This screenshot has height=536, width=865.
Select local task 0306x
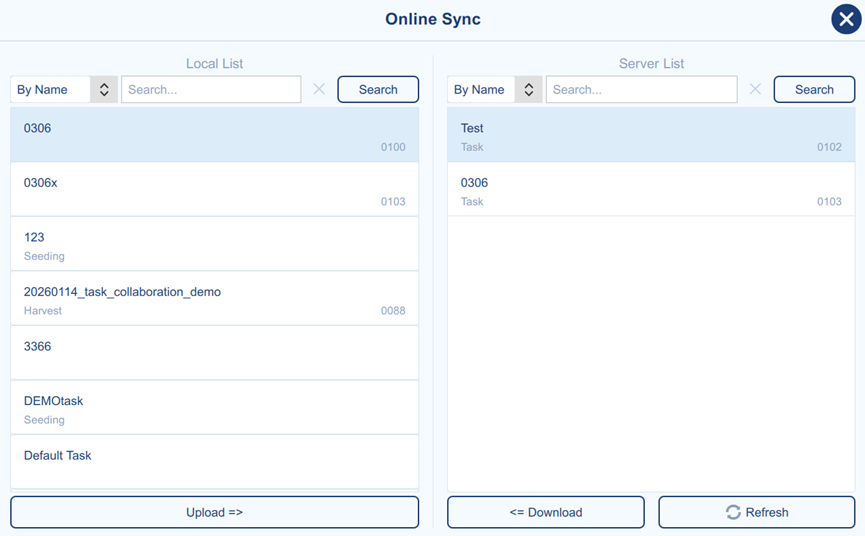point(215,189)
